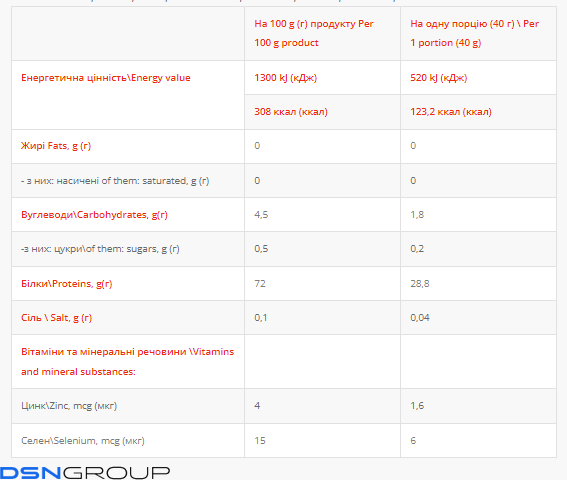
Task: Click the '0,2' sugars per portion value
Action: (417, 249)
